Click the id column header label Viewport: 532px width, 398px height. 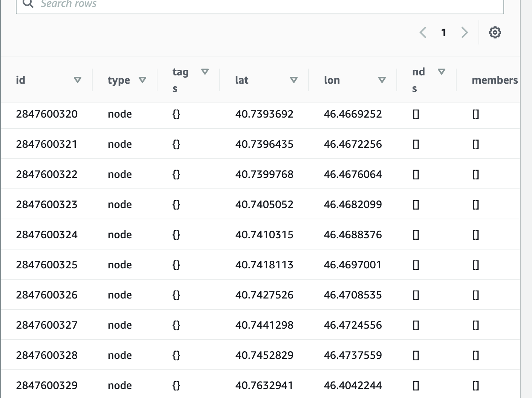click(x=20, y=80)
